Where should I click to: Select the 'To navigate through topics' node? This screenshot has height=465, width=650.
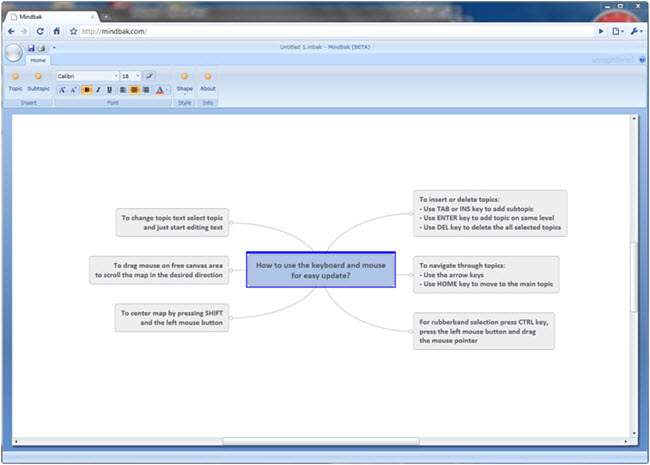(486, 275)
